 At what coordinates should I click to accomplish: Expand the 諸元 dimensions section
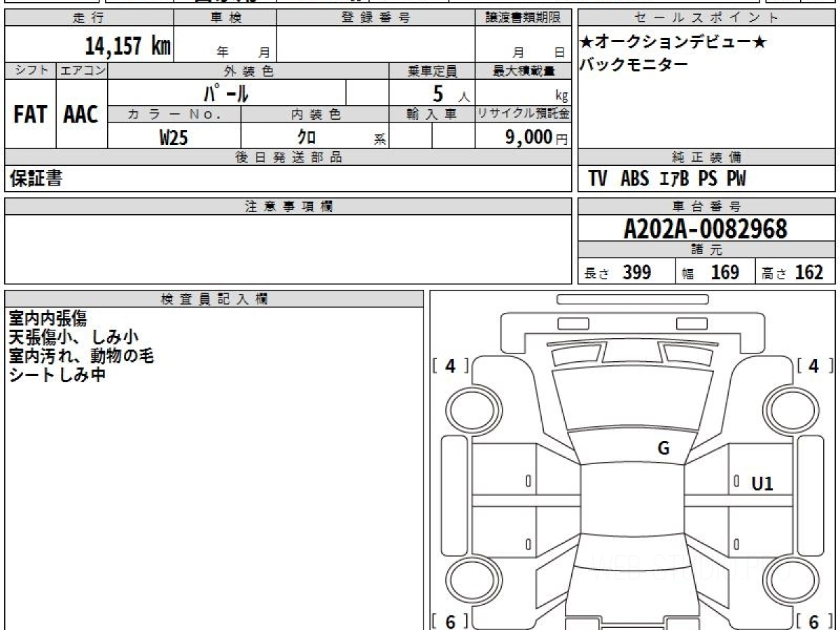coord(706,248)
